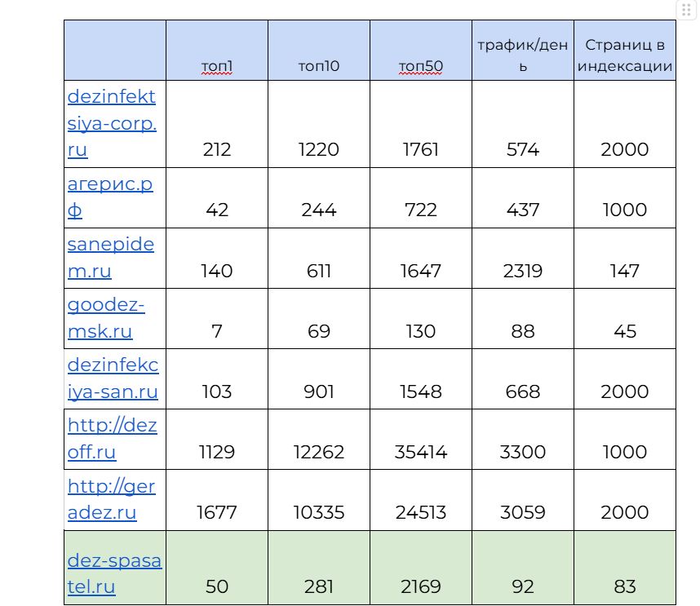Follow the sanepidem.ru link
The height and width of the screenshot is (606, 700).
point(110,258)
